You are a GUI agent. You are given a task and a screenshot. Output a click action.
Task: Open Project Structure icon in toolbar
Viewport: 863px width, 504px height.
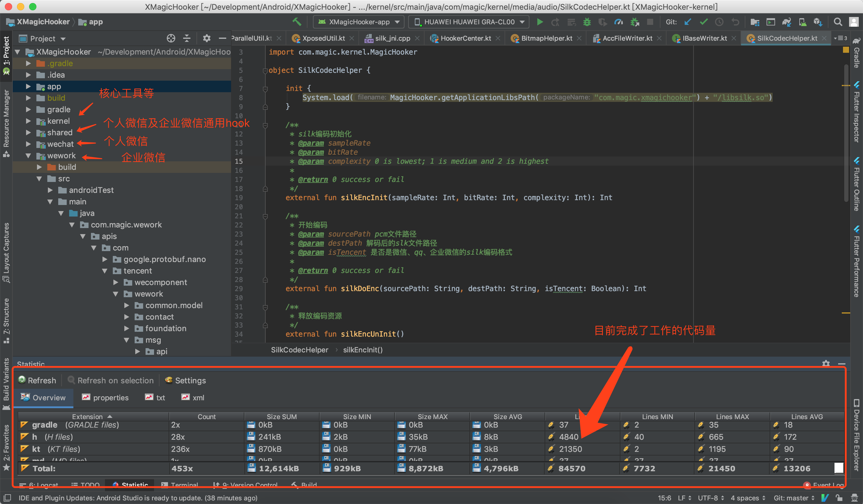[x=755, y=22]
